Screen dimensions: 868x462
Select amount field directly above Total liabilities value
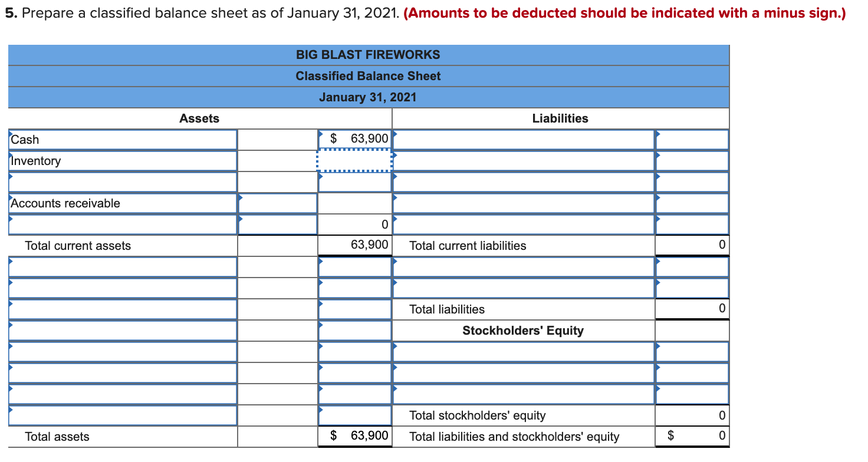coord(692,288)
